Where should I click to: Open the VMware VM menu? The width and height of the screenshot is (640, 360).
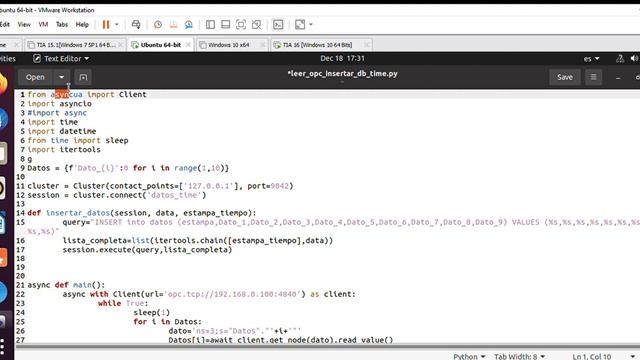pos(43,24)
